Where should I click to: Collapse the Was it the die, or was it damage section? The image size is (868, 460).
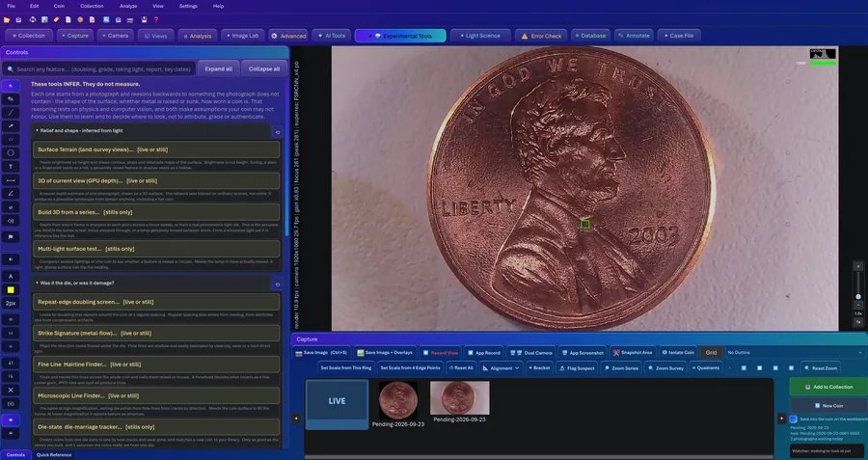(39, 283)
